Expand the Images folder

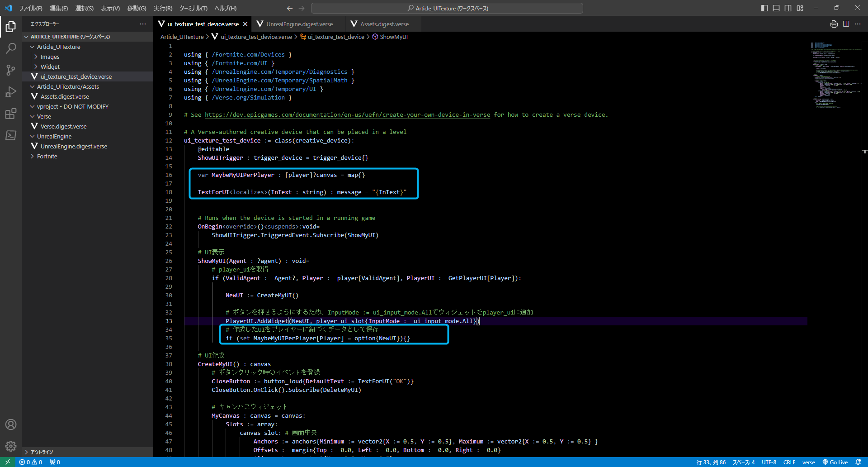pyautogui.click(x=50, y=57)
